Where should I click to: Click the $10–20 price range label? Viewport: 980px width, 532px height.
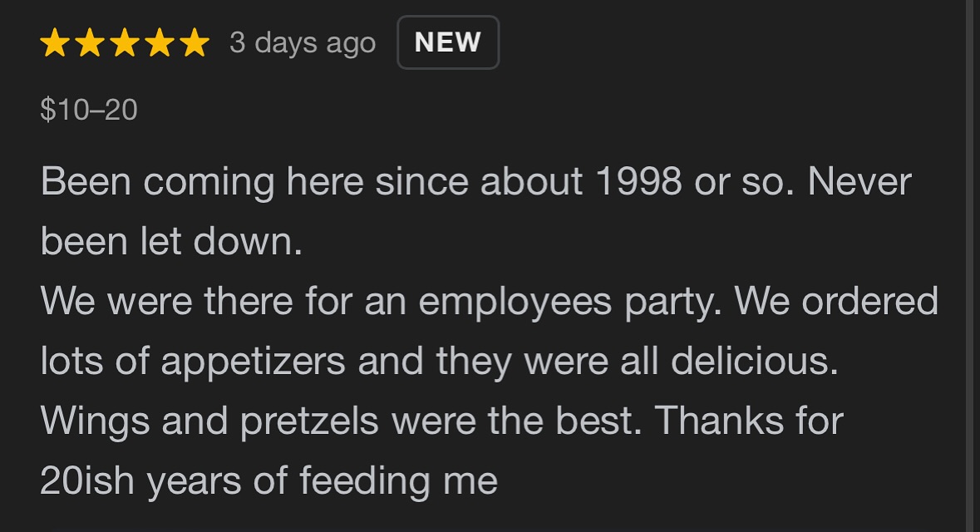click(89, 110)
